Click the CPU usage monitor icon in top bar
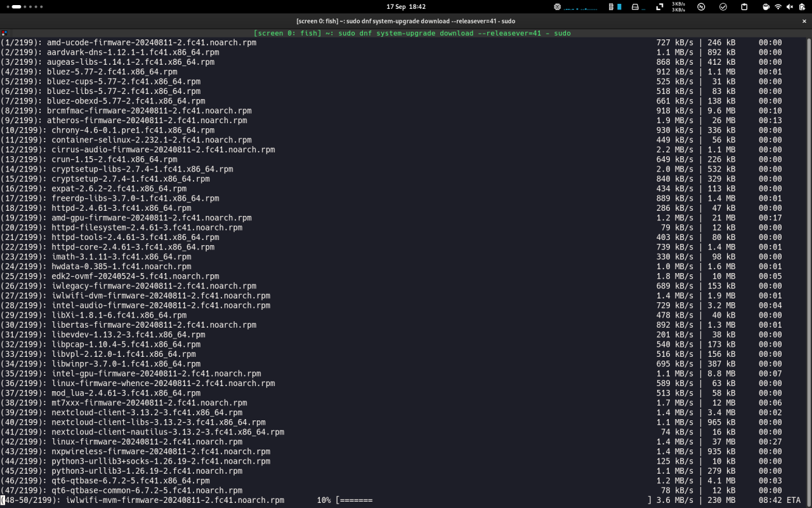 [x=558, y=7]
